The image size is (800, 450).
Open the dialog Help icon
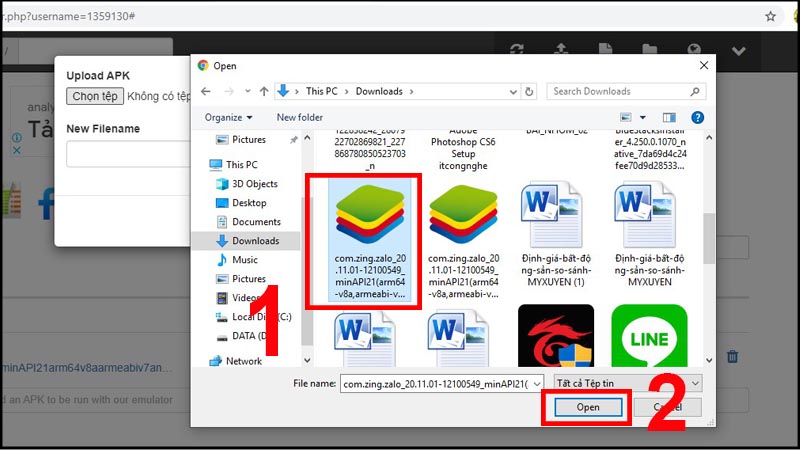tap(697, 117)
